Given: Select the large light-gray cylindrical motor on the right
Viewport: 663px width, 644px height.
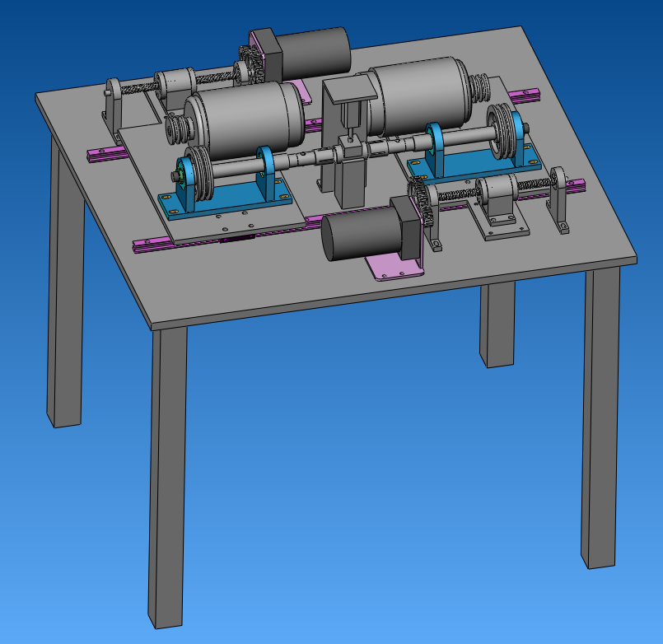Looking at the screenshot, I should (418, 96).
